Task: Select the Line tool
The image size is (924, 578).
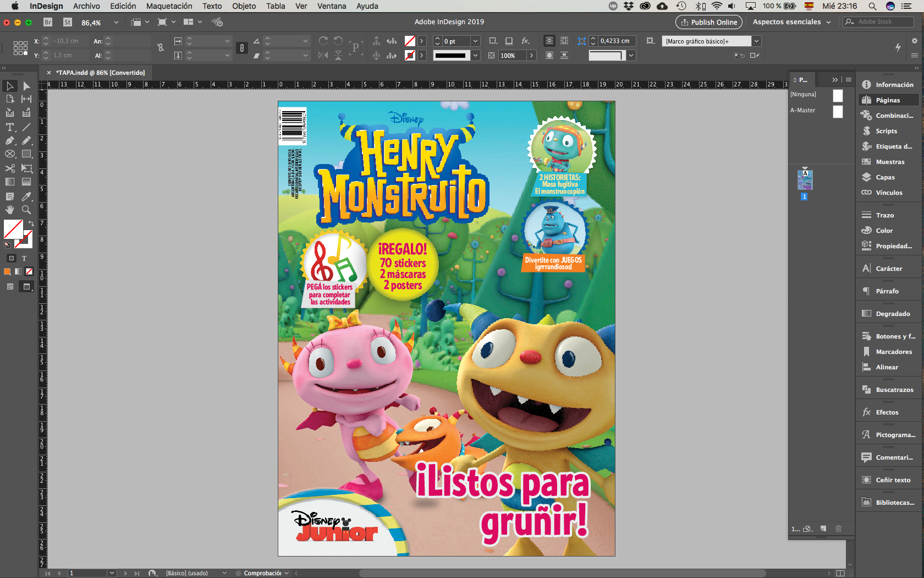Action: [26, 127]
